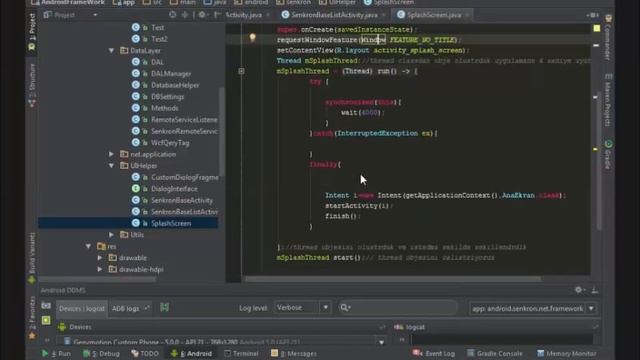Select the WcfQeryTag class
This screenshot has height=360, width=640.
pos(170,143)
